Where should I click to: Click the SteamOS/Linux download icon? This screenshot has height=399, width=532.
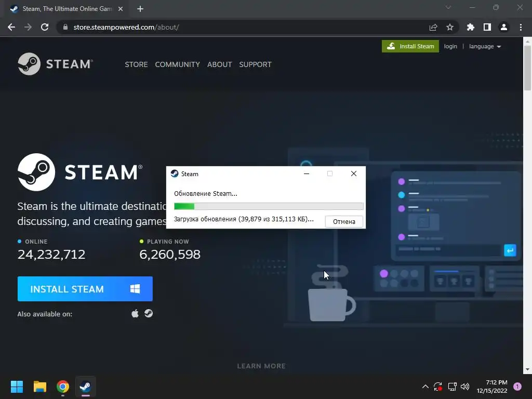click(x=149, y=313)
